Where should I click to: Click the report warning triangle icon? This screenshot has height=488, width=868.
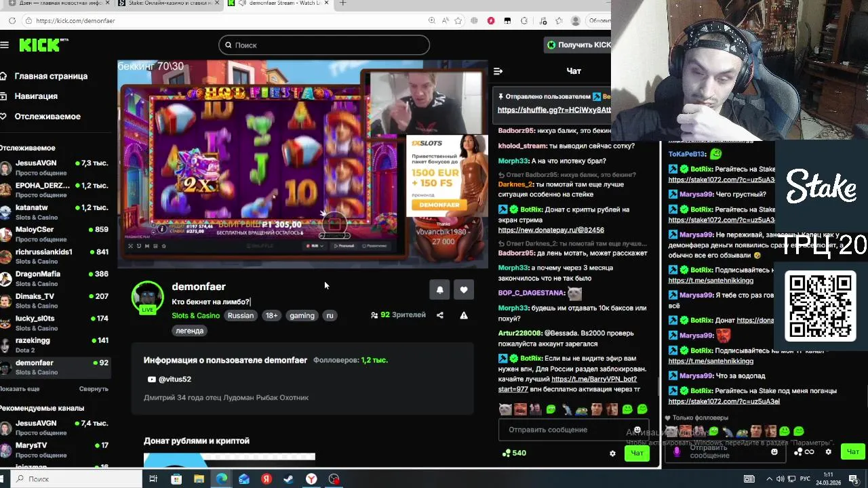[x=464, y=315]
